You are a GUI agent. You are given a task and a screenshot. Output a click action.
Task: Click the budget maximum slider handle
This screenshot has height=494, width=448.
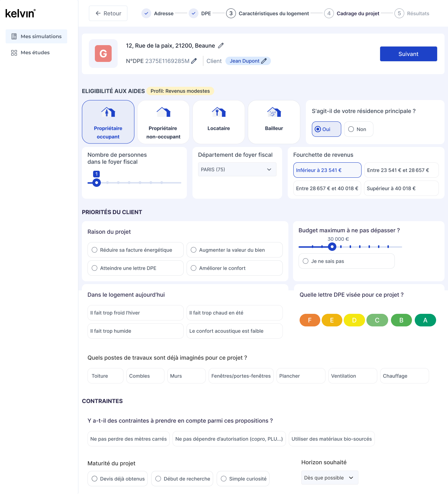point(332,247)
